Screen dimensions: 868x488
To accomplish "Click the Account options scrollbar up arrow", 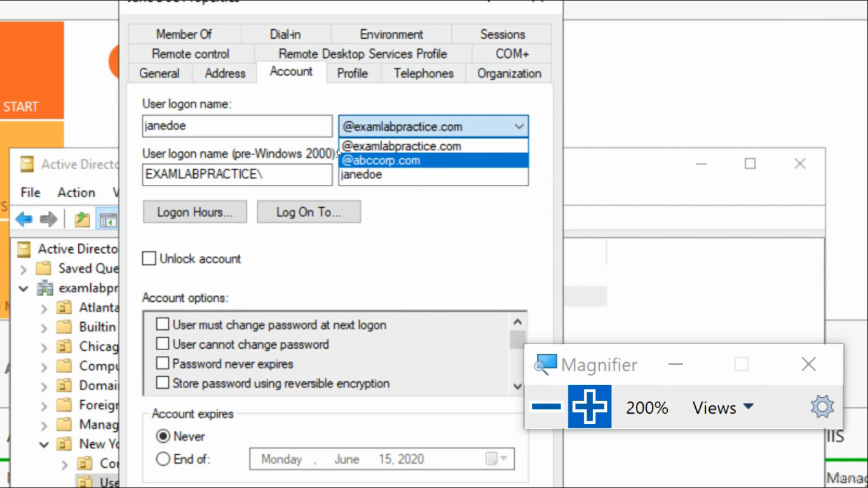I will click(x=517, y=322).
